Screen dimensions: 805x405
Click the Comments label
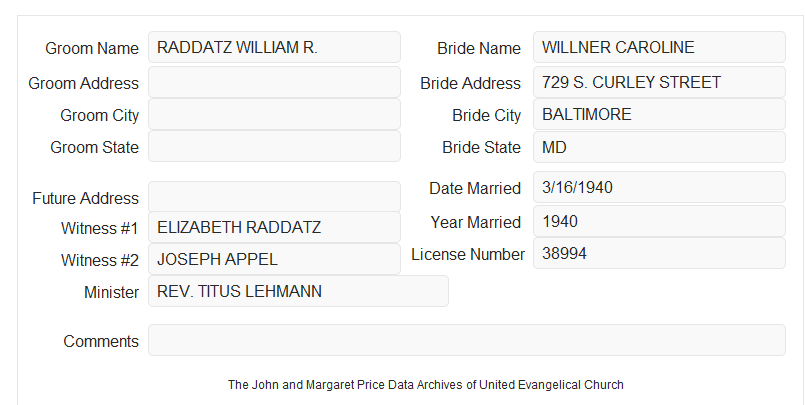click(x=101, y=341)
